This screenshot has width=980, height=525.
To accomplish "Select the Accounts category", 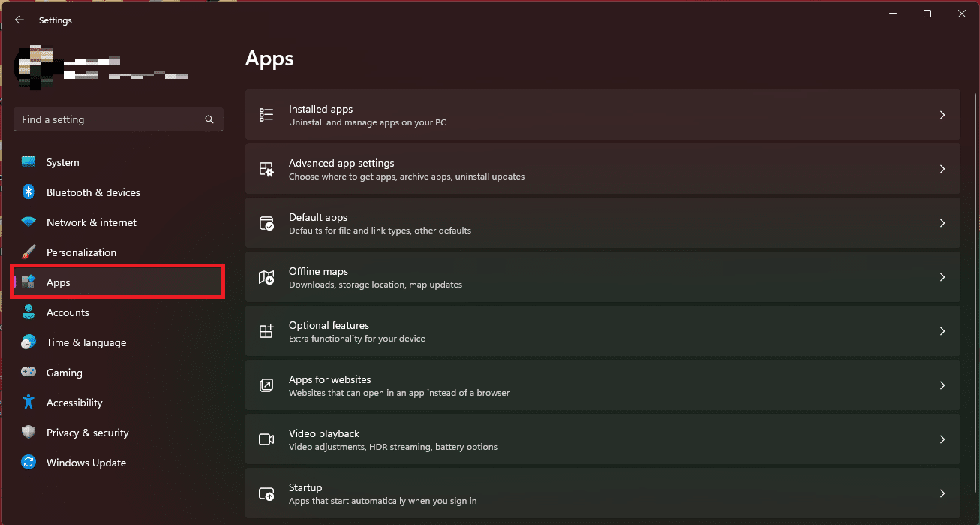I will point(119,312).
